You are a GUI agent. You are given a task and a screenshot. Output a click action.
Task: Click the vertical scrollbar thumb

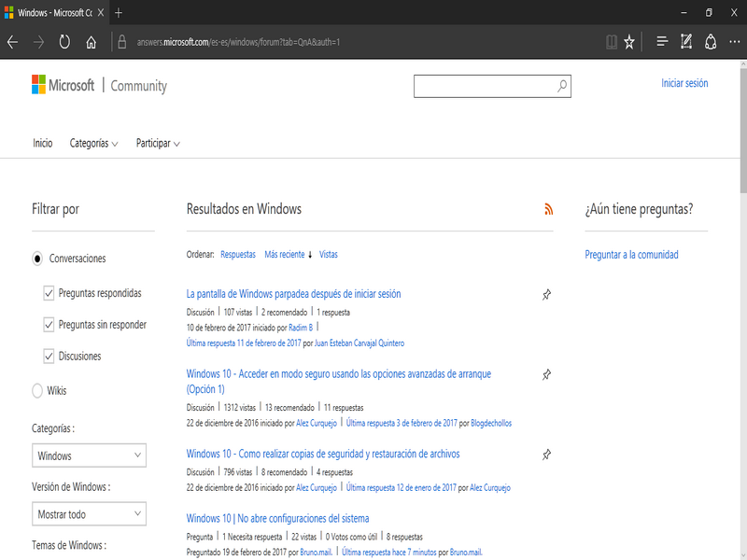pos(743,131)
